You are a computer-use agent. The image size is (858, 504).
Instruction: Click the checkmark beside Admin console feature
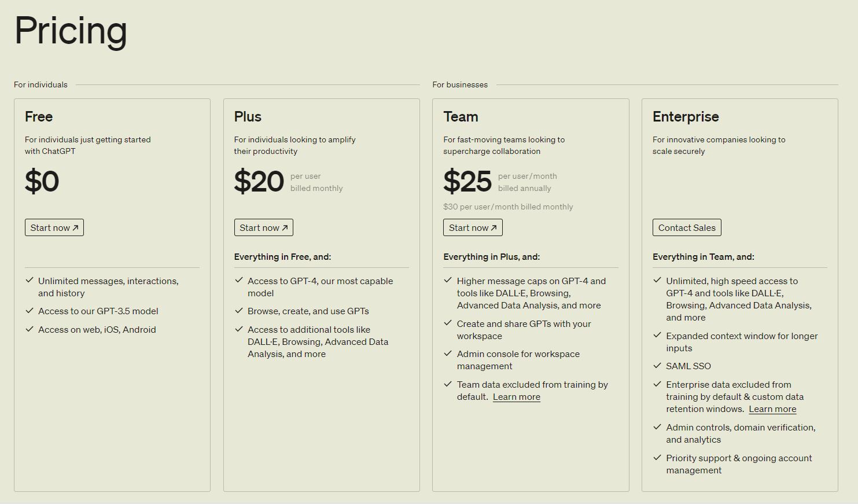(447, 353)
